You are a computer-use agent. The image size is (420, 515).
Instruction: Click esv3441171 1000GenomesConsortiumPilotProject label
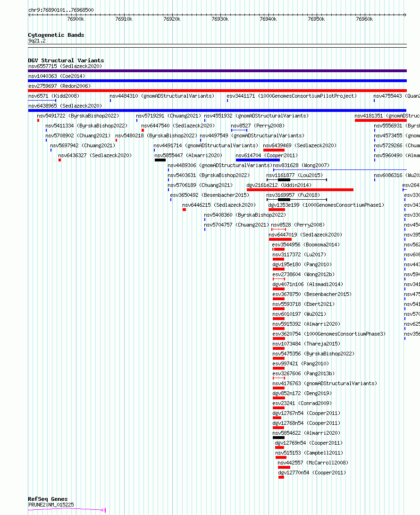(292, 96)
